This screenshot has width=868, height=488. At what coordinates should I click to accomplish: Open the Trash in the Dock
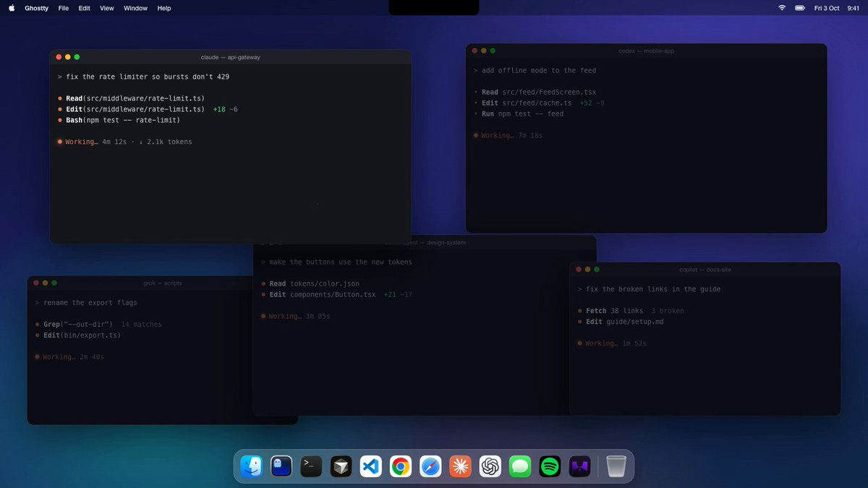coord(616,466)
